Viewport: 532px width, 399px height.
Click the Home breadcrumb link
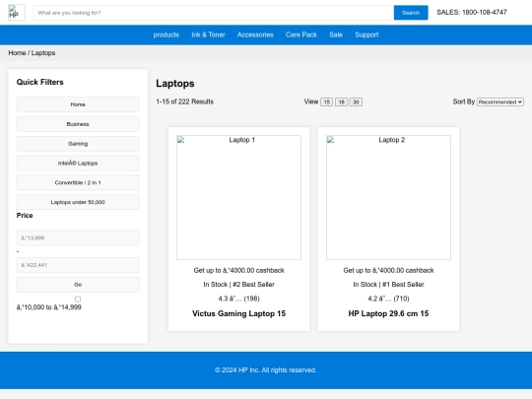click(17, 53)
